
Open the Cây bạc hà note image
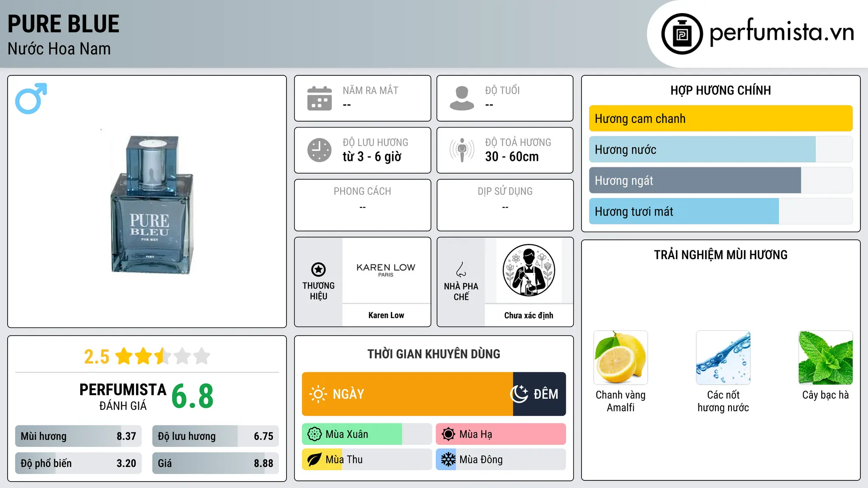(x=826, y=358)
